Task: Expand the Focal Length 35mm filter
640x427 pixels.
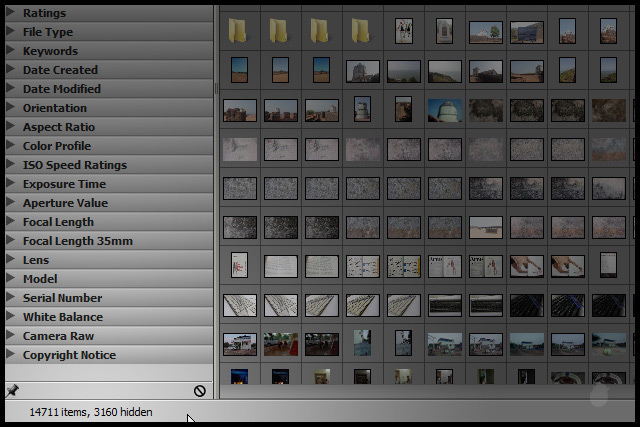Action: coord(77,241)
